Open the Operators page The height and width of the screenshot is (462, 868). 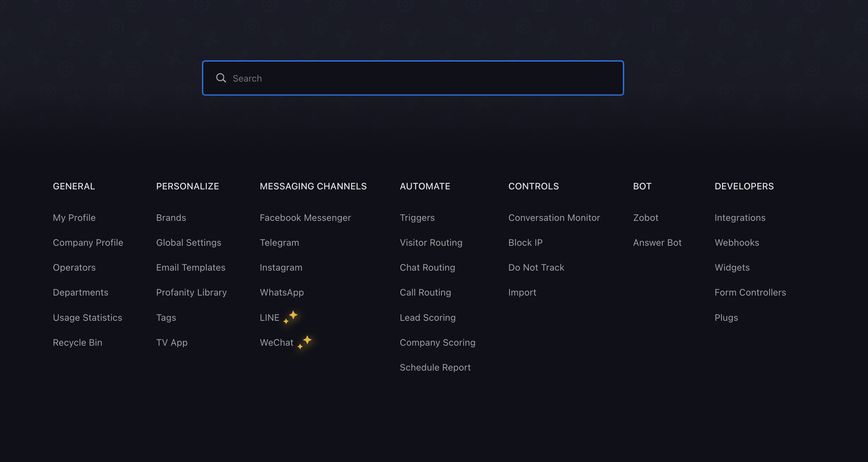(74, 267)
